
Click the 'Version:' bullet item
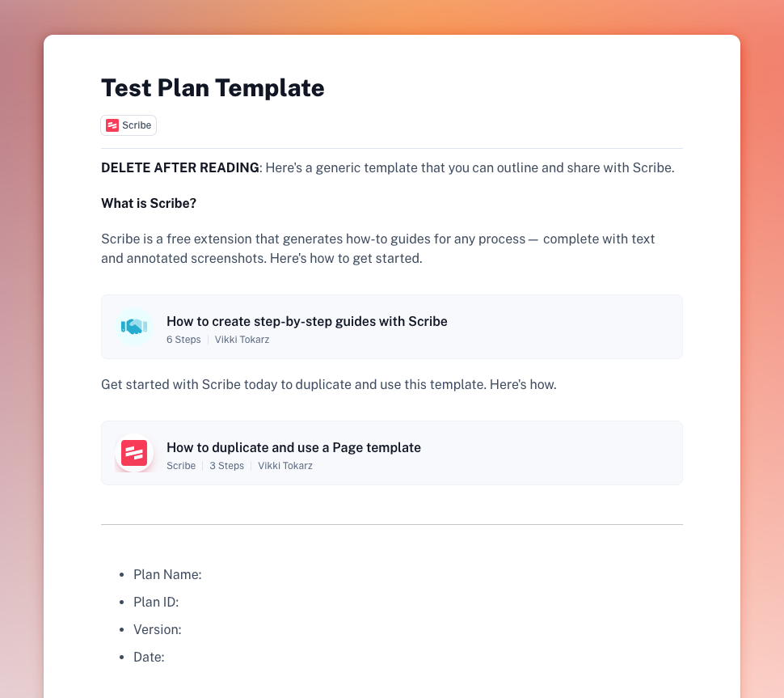(x=158, y=629)
